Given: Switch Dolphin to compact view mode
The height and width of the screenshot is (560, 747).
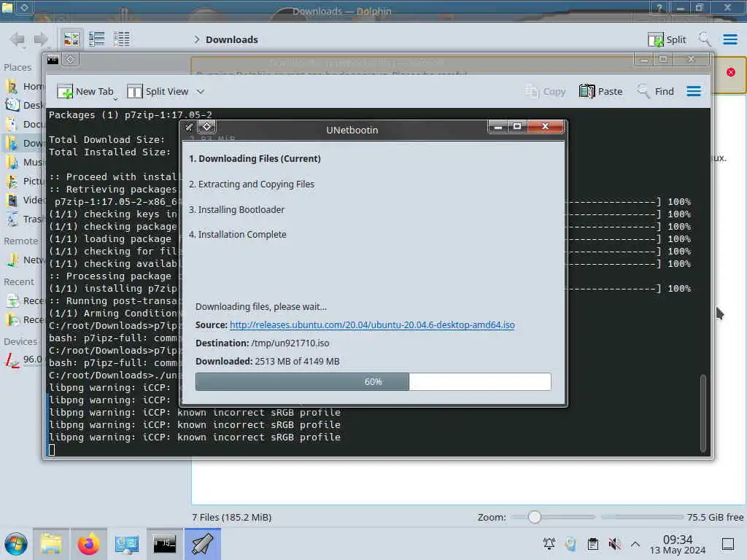Looking at the screenshot, I should tap(97, 39).
